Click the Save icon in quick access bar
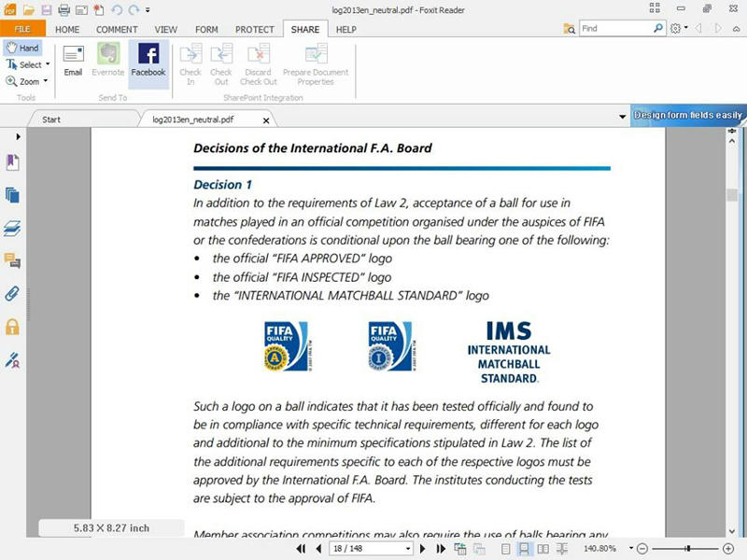Image resolution: width=747 pixels, height=560 pixels. point(46,9)
